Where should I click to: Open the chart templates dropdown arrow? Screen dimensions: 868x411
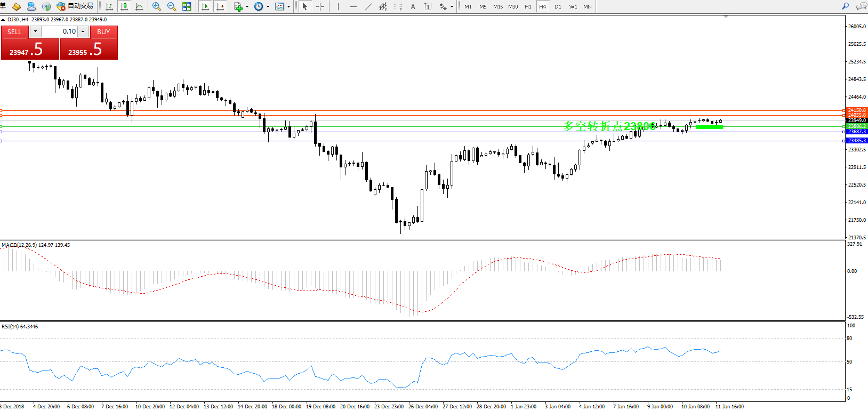click(x=288, y=7)
